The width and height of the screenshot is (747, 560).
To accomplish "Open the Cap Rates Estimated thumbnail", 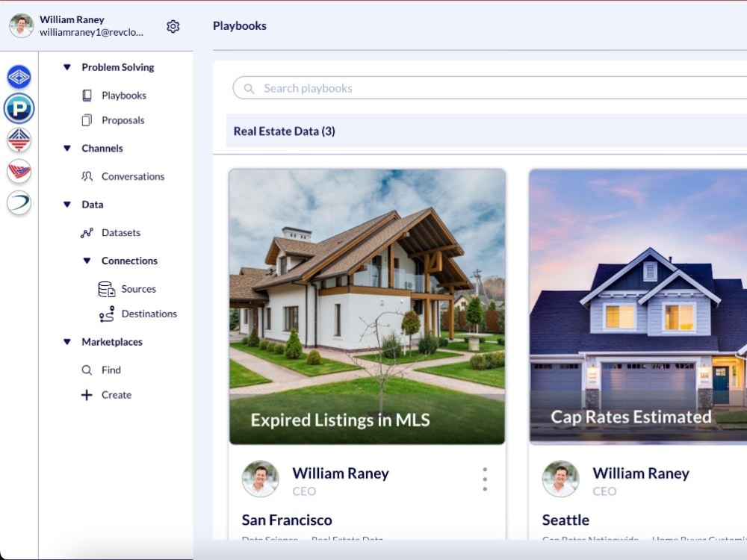I will (639, 307).
